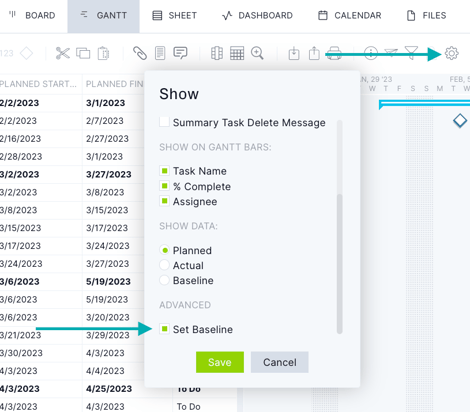
Task: Click the info circle icon
Action: coord(371,53)
